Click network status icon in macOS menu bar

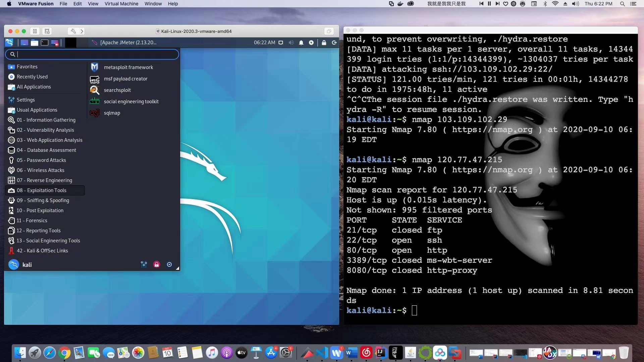coord(554,4)
